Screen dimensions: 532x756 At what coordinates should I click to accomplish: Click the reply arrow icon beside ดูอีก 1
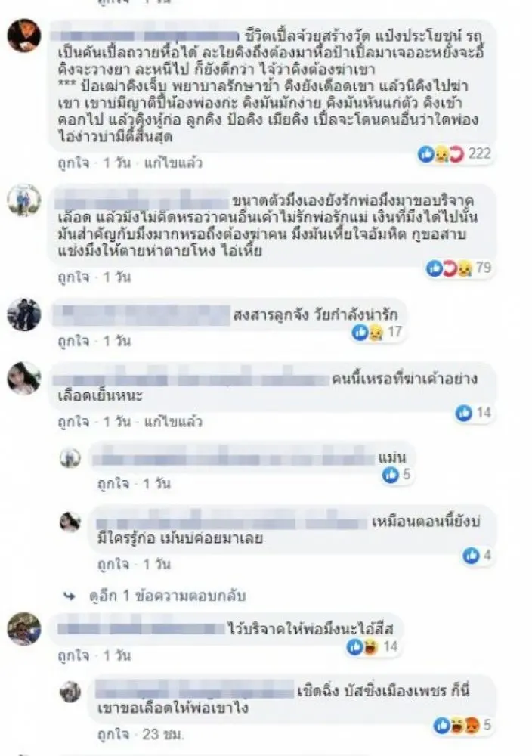tap(70, 596)
